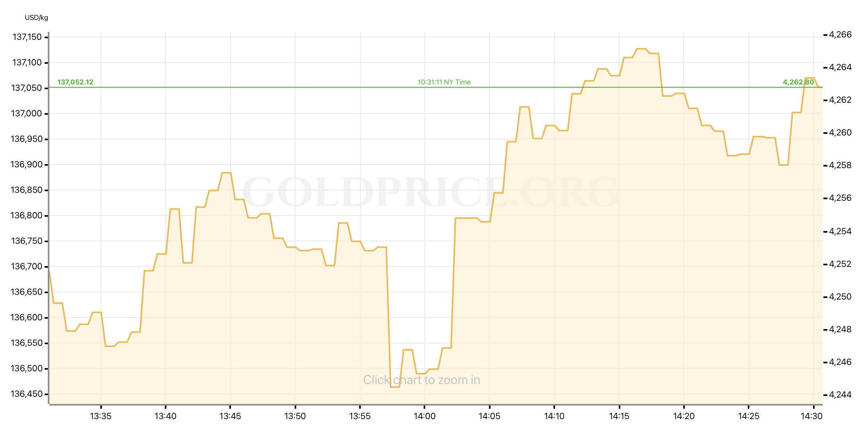Click the 'Click chart to zoom in' text
Viewport: 868px width, 439px height.
421,380
